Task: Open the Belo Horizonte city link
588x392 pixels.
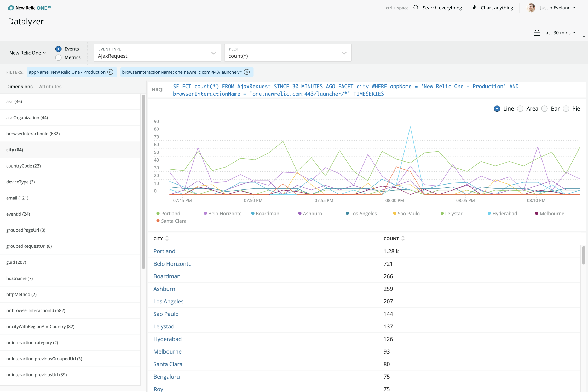Action: click(x=172, y=264)
